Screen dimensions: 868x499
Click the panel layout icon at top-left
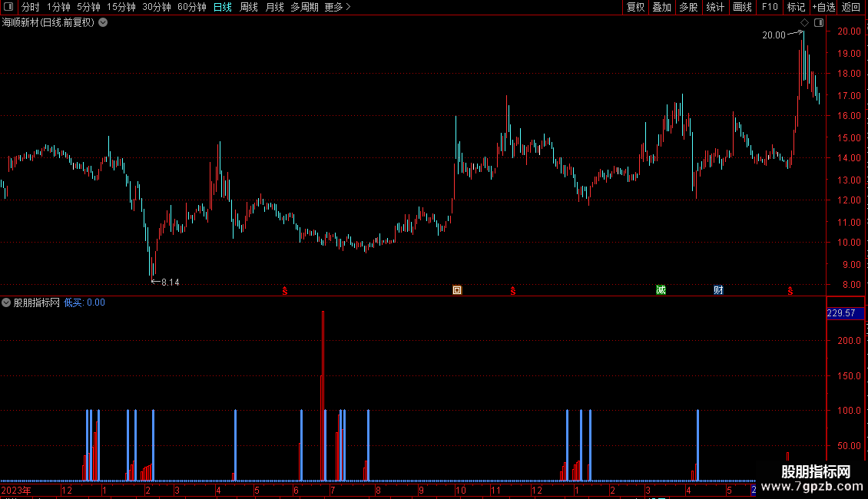point(8,7)
